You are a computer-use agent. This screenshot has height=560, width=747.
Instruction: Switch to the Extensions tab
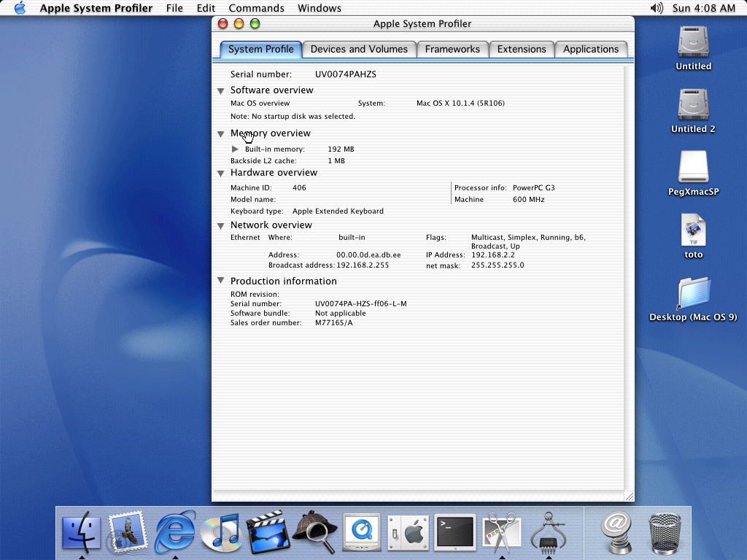tap(522, 49)
